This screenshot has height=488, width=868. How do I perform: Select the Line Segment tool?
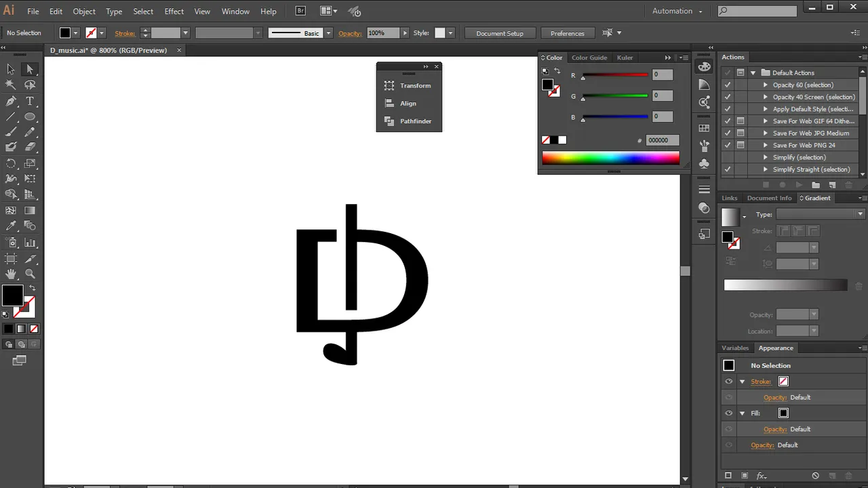click(x=11, y=117)
